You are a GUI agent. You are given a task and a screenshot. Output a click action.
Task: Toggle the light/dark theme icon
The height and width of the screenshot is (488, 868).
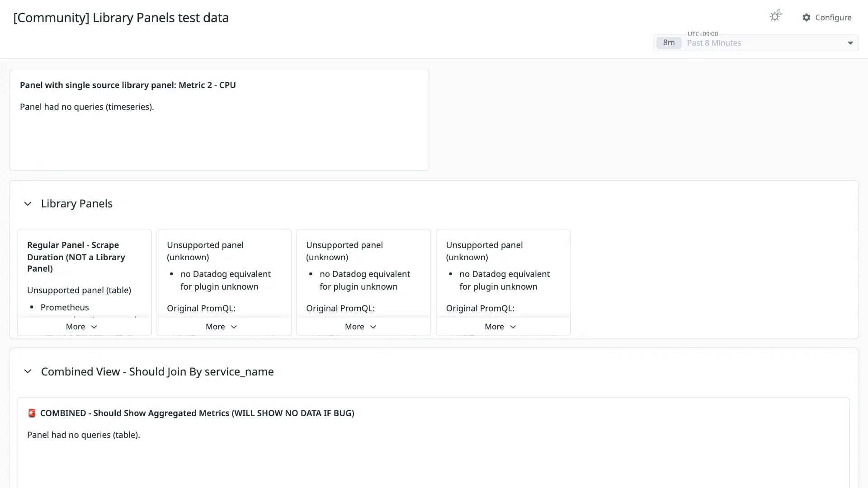[776, 16]
